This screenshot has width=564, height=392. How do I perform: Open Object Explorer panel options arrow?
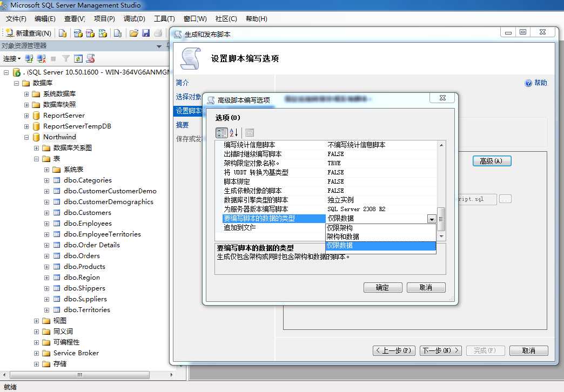(x=159, y=46)
